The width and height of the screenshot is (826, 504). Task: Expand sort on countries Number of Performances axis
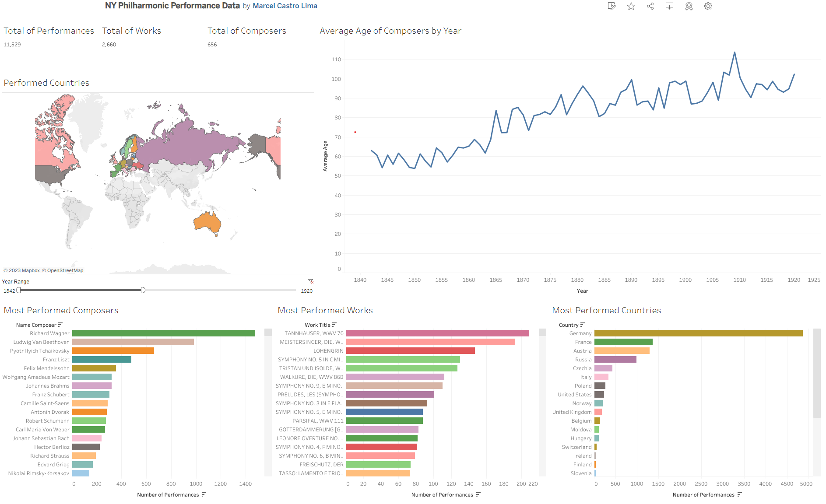coord(740,494)
